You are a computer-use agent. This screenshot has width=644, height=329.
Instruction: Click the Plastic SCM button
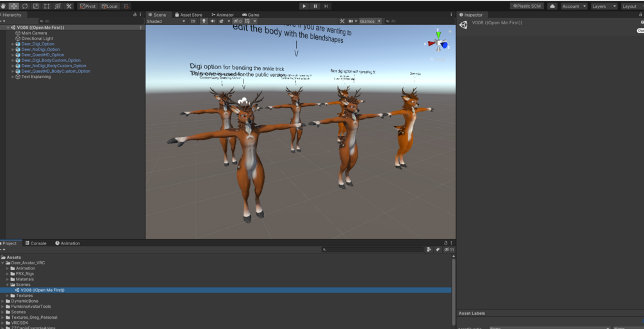[x=527, y=6]
